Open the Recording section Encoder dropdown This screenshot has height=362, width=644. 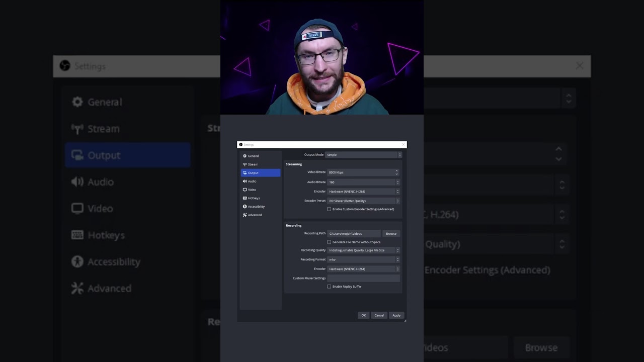363,269
